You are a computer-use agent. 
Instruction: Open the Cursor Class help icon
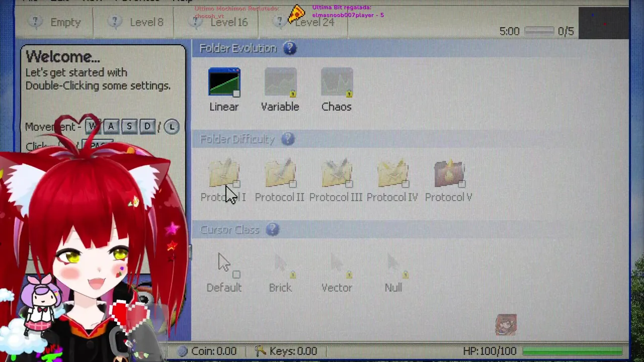272,229
